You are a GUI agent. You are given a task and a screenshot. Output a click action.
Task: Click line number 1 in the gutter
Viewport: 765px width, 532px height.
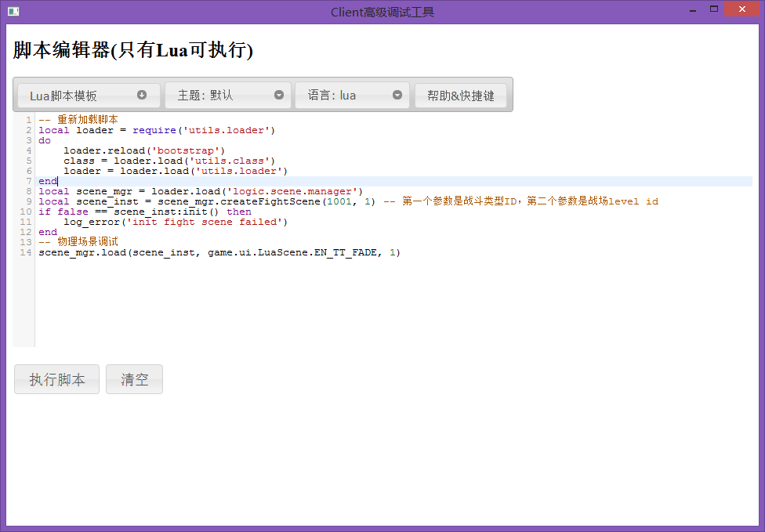point(28,120)
